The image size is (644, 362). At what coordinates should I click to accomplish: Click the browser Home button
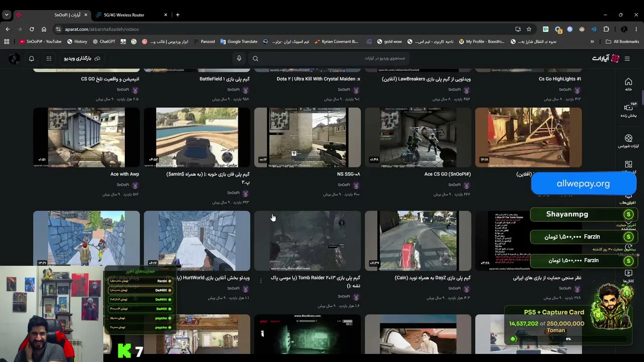point(44,29)
